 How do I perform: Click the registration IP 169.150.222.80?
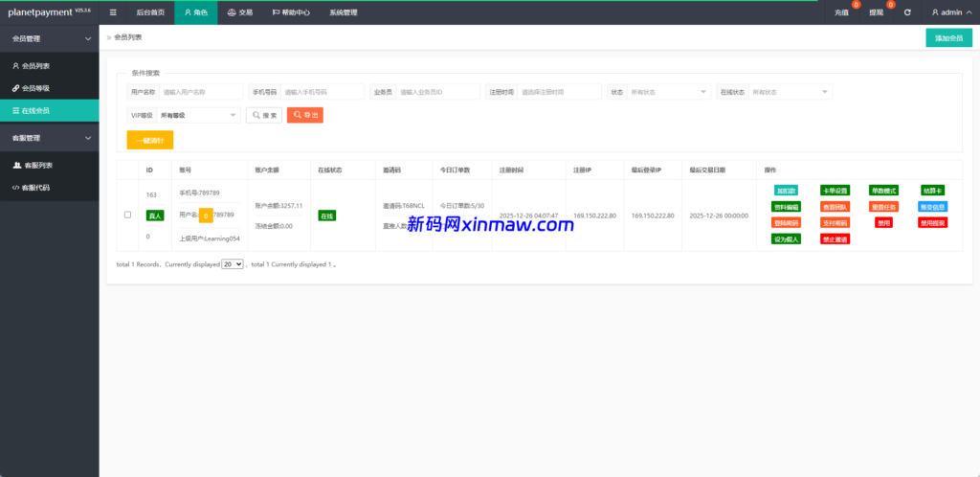coord(594,216)
